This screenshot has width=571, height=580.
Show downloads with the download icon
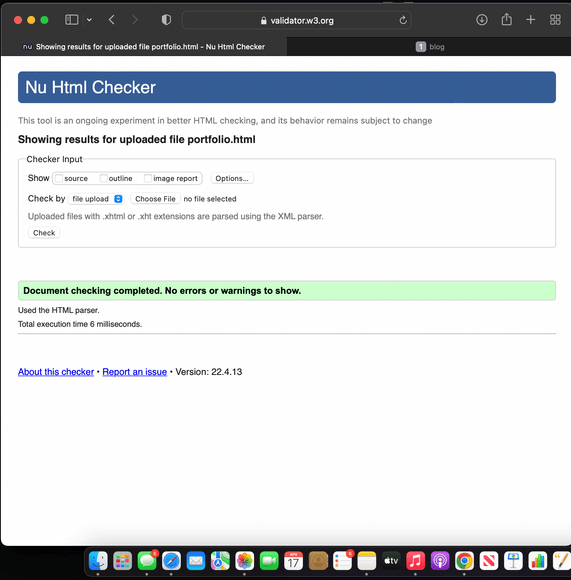pyautogui.click(x=482, y=20)
